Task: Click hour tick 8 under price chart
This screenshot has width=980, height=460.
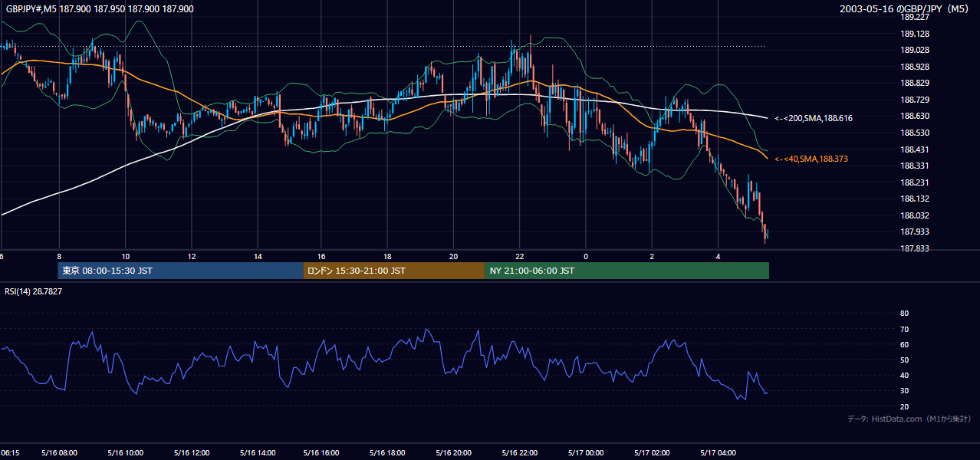Action: pos(59,256)
